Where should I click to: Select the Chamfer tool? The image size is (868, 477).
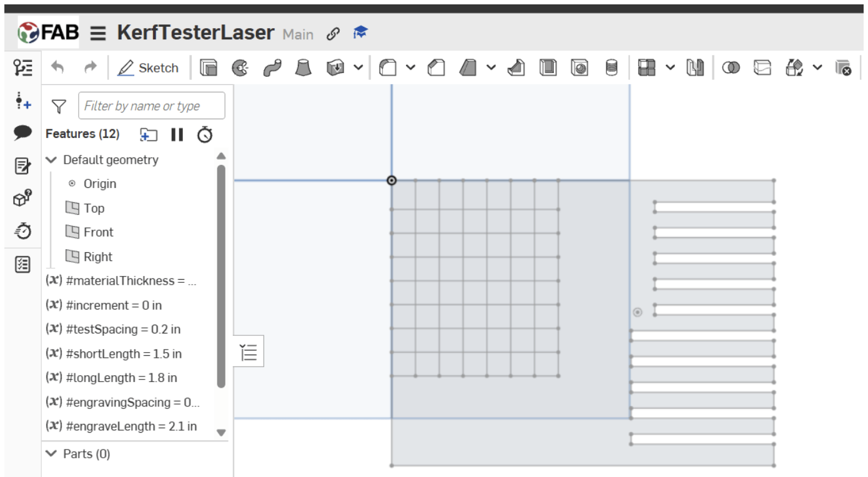(436, 67)
